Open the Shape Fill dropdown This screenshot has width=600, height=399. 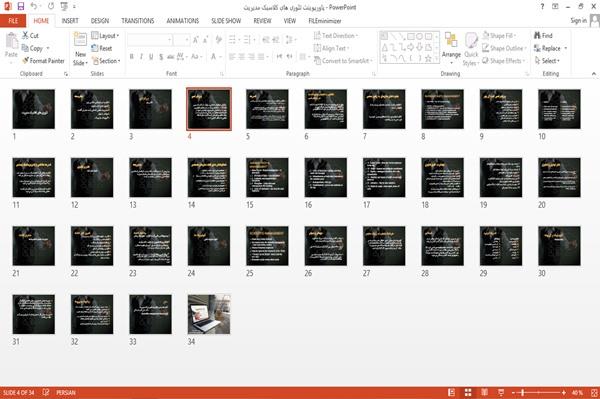(x=499, y=36)
